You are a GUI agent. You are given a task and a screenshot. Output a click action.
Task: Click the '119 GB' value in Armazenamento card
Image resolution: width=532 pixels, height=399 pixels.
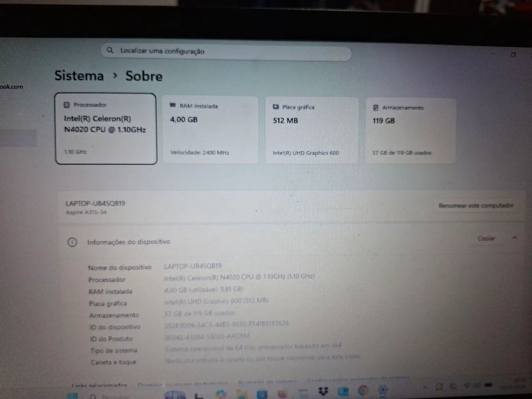tap(384, 121)
